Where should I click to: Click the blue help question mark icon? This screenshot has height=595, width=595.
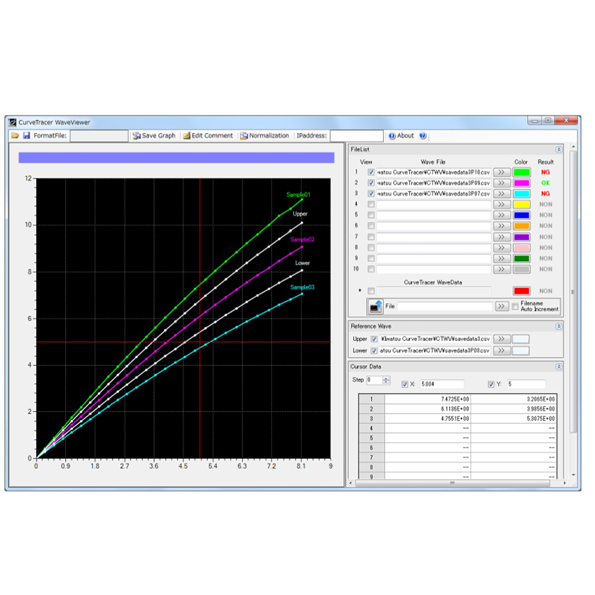423,136
